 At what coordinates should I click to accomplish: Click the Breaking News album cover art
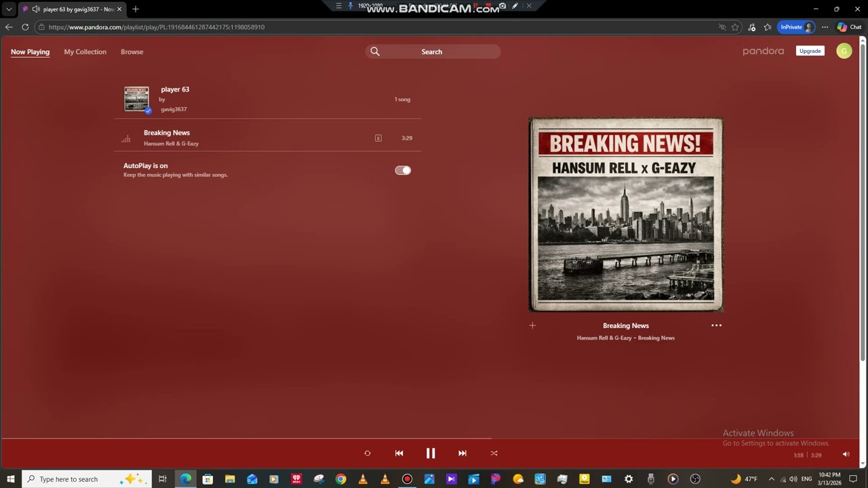[x=626, y=215]
